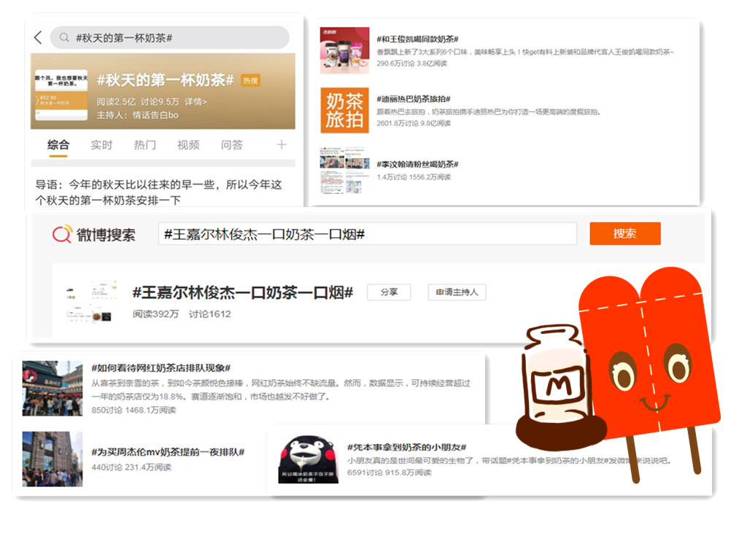This screenshot has height=560, width=747.
Task: Switch to the 实时 tab
Action: (x=101, y=145)
